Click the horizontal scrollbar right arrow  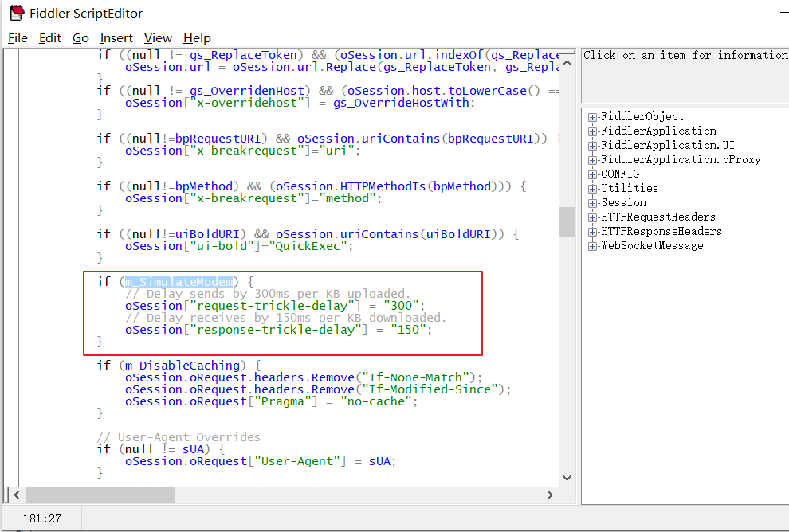point(550,495)
